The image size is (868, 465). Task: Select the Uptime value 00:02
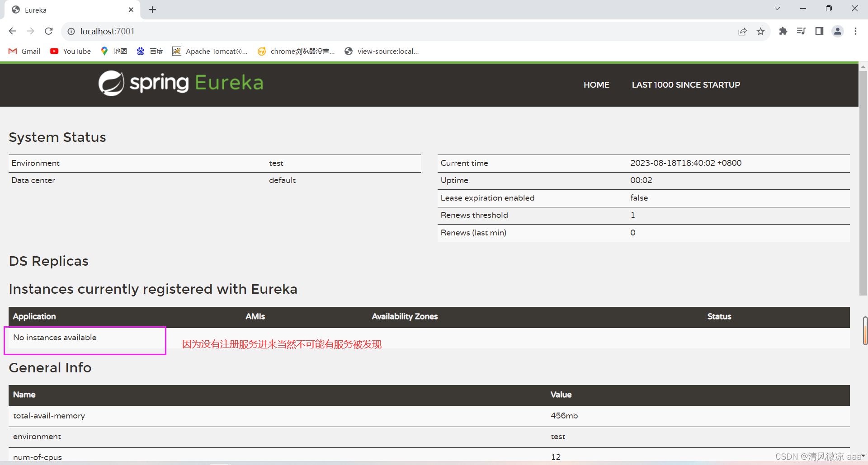(x=641, y=180)
